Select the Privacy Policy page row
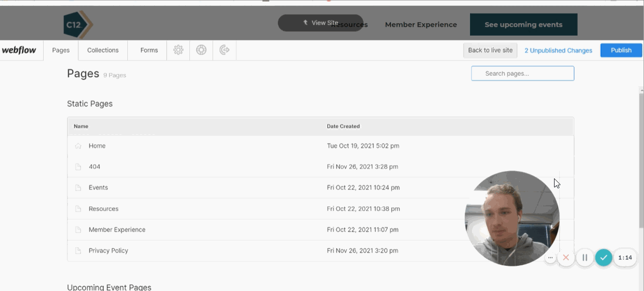Viewport: 644px width, 291px height. click(108, 250)
